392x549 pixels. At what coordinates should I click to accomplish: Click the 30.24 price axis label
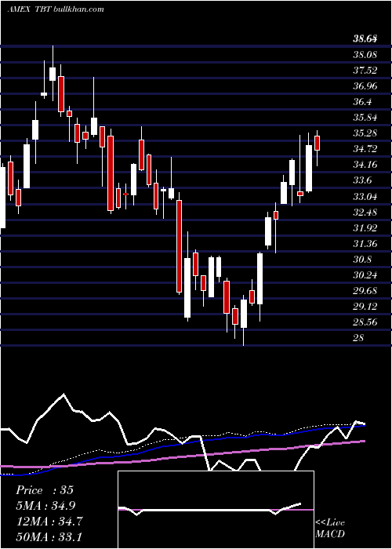[365, 274]
